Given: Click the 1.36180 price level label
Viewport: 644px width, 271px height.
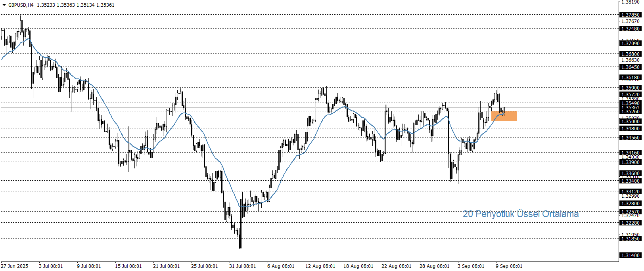Looking at the screenshot, I should [630, 78].
